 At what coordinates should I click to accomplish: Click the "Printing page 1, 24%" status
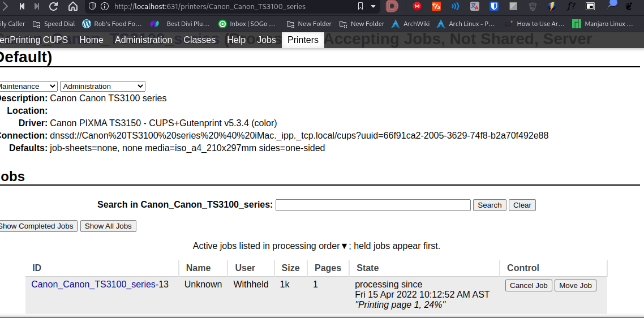(x=401, y=305)
